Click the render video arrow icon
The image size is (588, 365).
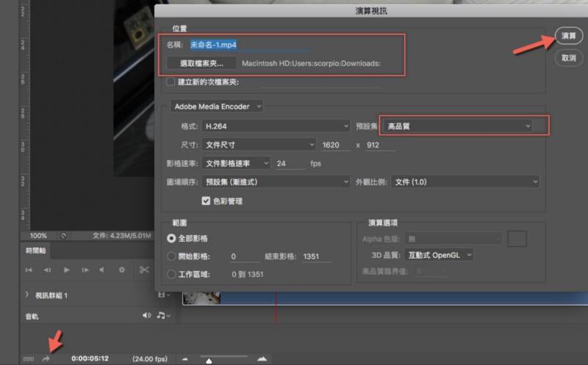tap(46, 358)
